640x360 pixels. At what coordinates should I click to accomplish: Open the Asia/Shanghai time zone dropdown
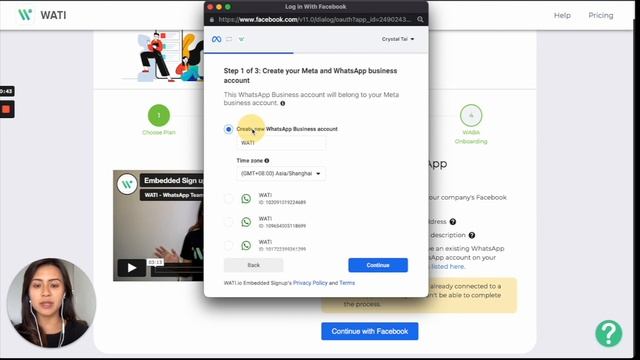[x=281, y=173]
